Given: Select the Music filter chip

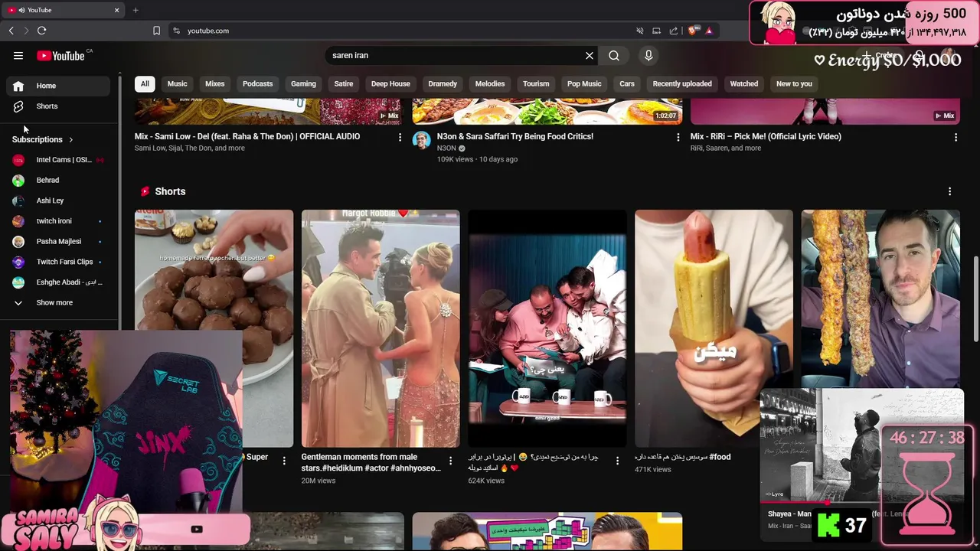Looking at the screenshot, I should pyautogui.click(x=177, y=84).
